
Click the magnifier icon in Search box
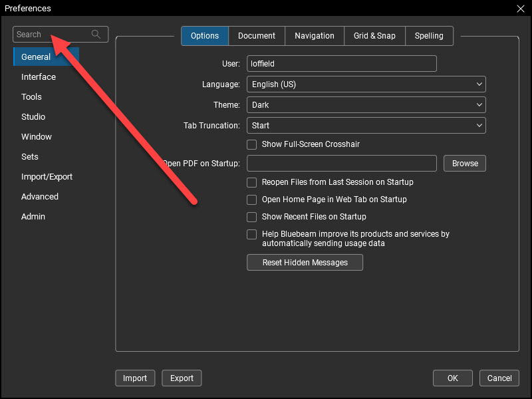click(96, 35)
